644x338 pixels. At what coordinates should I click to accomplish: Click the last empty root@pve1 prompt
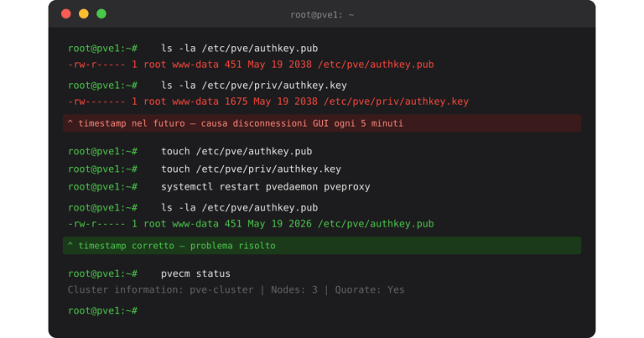click(x=102, y=310)
